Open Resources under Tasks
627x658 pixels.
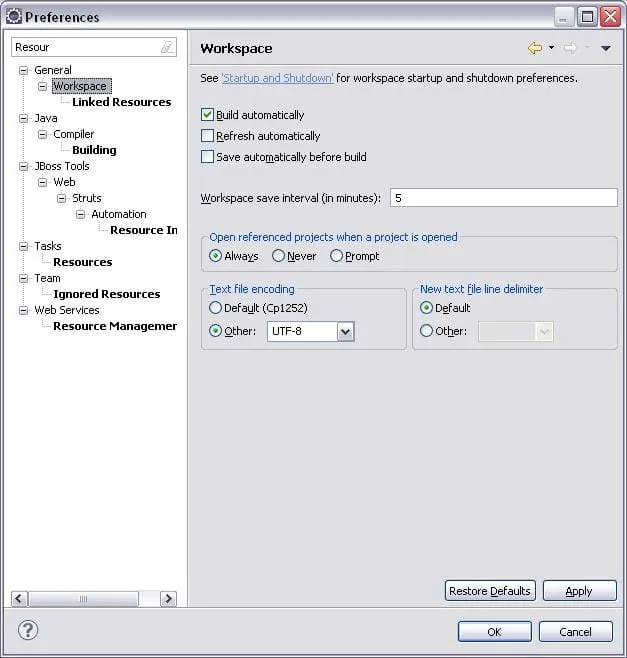83,262
